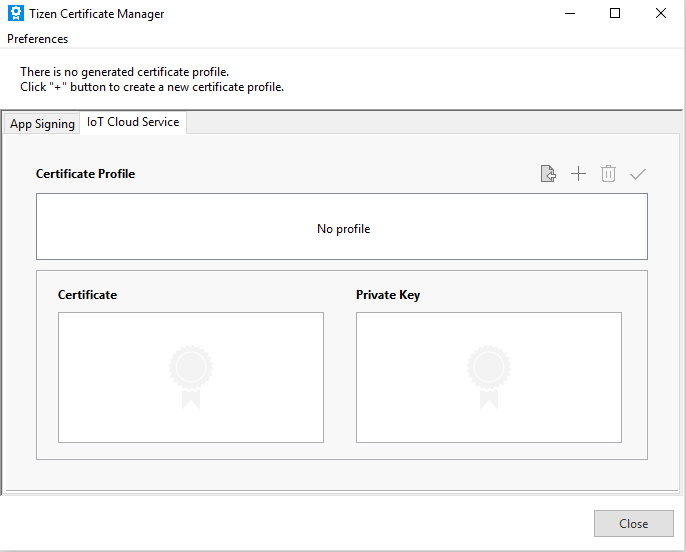The height and width of the screenshot is (552, 686).
Task: Click the Tizen app icon in title bar
Action: click(16, 14)
